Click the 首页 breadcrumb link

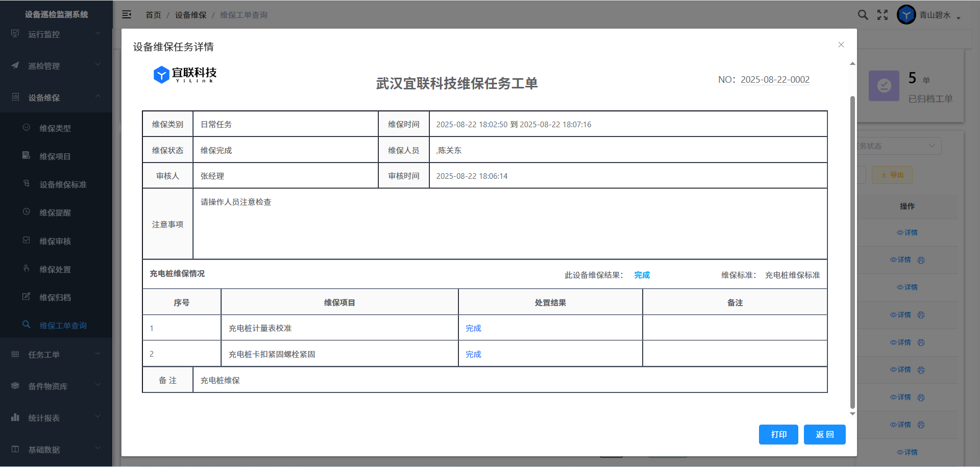pos(153,15)
